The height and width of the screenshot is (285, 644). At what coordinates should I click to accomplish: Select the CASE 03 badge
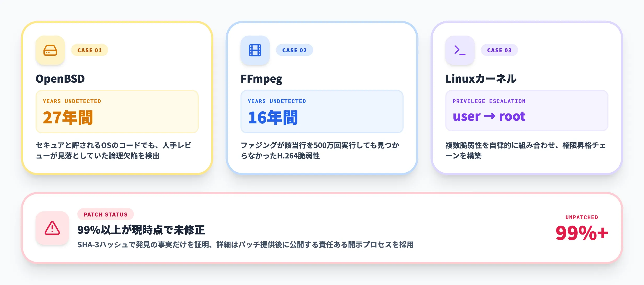(x=499, y=50)
